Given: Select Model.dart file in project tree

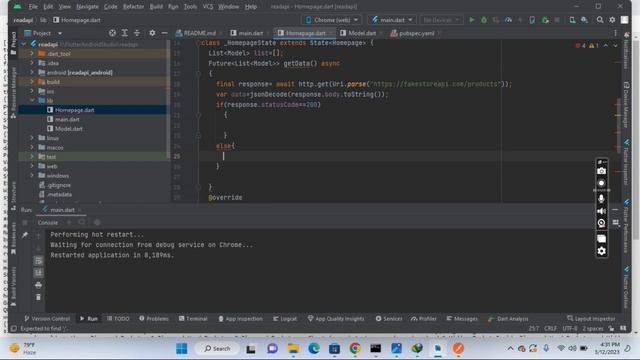Looking at the screenshot, I should [x=69, y=129].
